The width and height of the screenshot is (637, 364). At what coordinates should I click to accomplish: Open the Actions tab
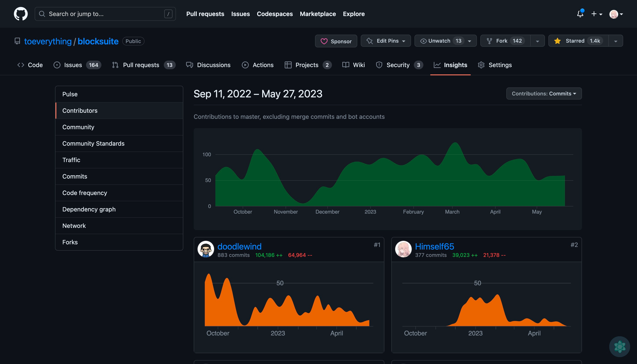click(x=258, y=65)
